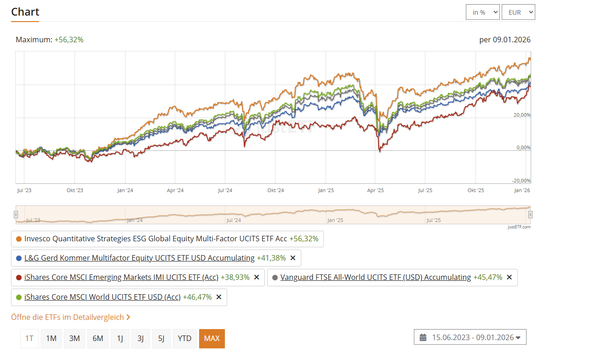Remove iShares Core MSCI World ETF
Image resolution: width=613 pixels, height=364 pixels.
pyautogui.click(x=219, y=297)
